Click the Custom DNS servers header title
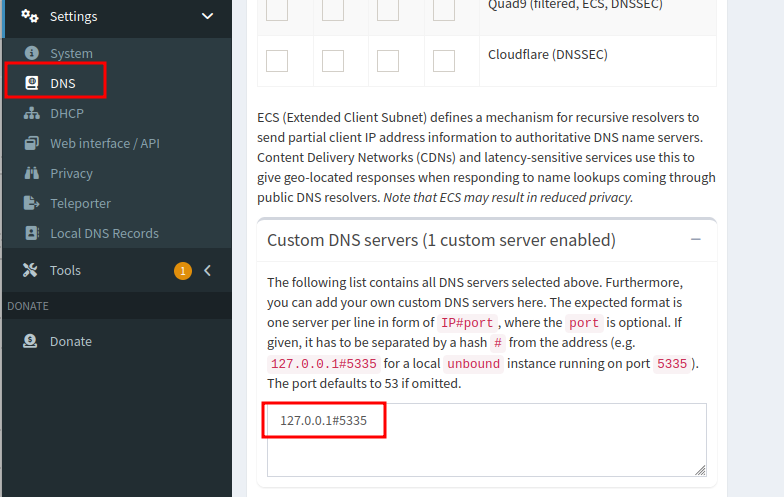This screenshot has width=784, height=497. click(x=441, y=240)
